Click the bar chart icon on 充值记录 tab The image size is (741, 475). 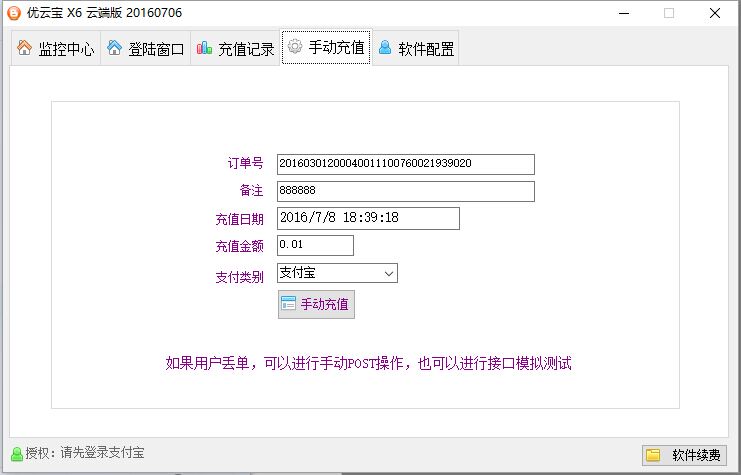click(204, 48)
